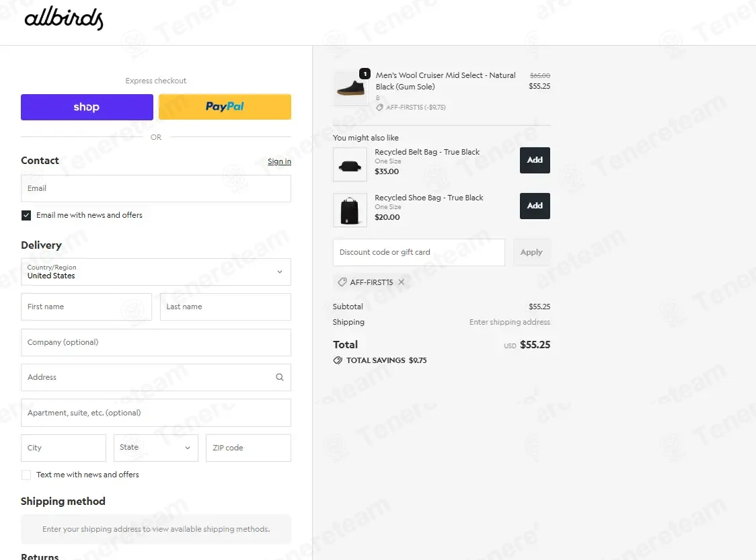Click tag icon beside AFF-FIRST15 (-$9.75)
This screenshot has width=756, height=560.
coord(379,108)
